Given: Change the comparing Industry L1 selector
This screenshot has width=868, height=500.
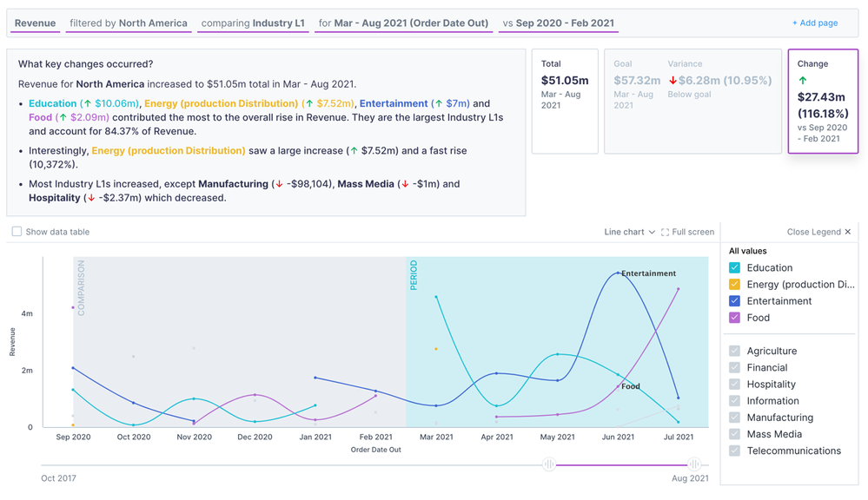Looking at the screenshot, I should pos(253,23).
